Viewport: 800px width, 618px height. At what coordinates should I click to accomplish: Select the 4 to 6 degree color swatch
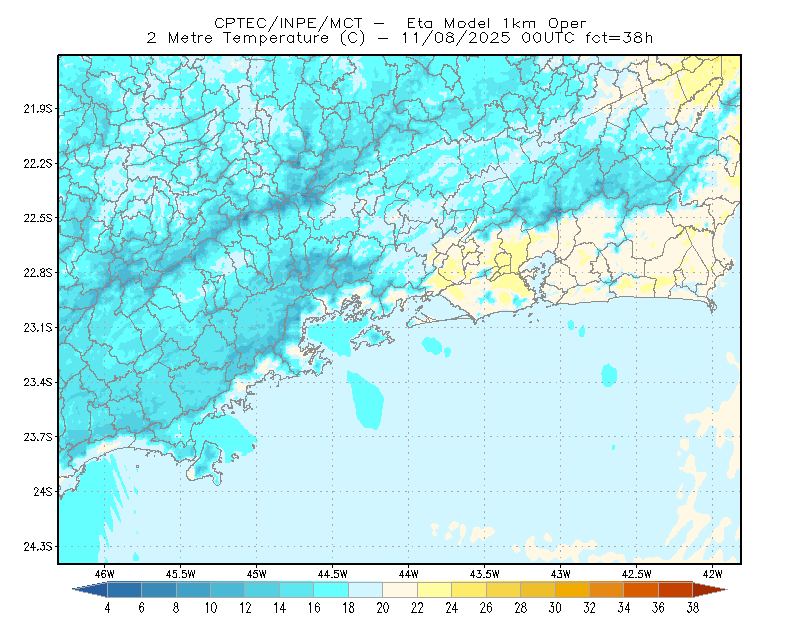click(124, 590)
